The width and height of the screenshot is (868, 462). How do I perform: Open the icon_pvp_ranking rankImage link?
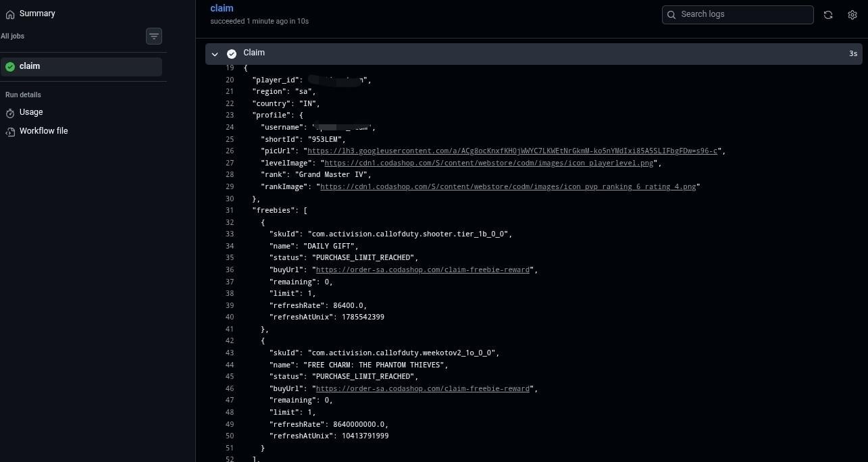point(508,186)
